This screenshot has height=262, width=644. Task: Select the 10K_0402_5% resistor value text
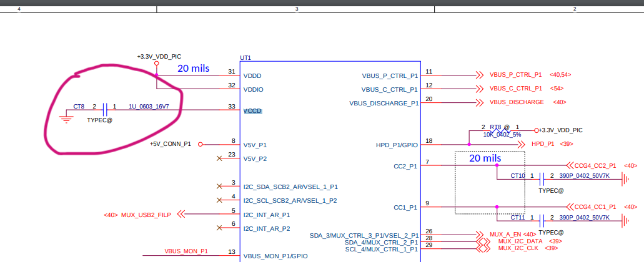pyautogui.click(x=502, y=135)
